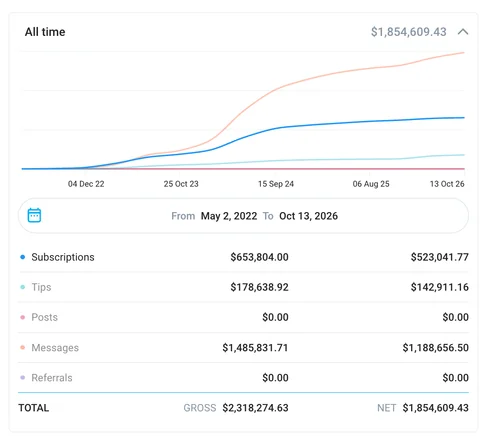The image size is (480, 438).
Task: Click the header total $1,854,609.43
Action: 409,32
